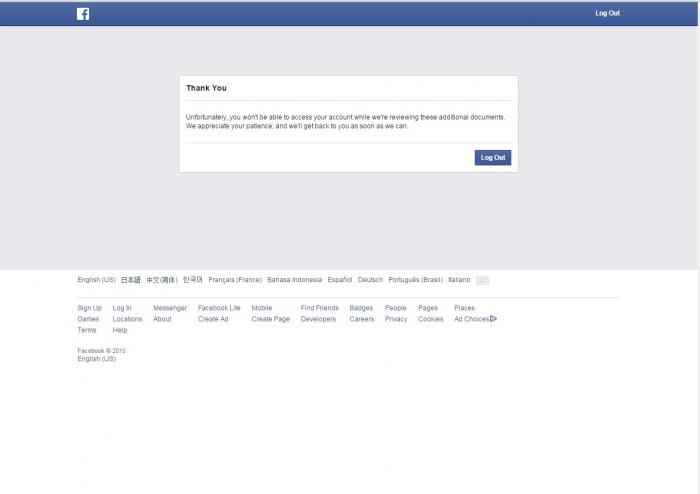
Task: Open the Mobile footer link
Action: coord(262,308)
